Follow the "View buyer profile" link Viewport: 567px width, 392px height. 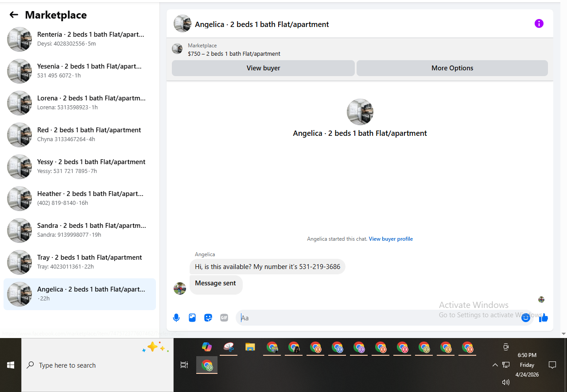tap(391, 239)
